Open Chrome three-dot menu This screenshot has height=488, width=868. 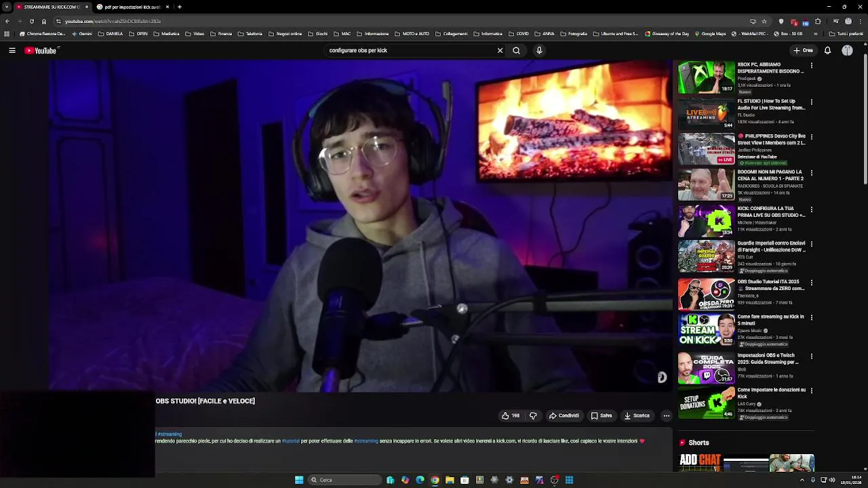[x=861, y=21]
